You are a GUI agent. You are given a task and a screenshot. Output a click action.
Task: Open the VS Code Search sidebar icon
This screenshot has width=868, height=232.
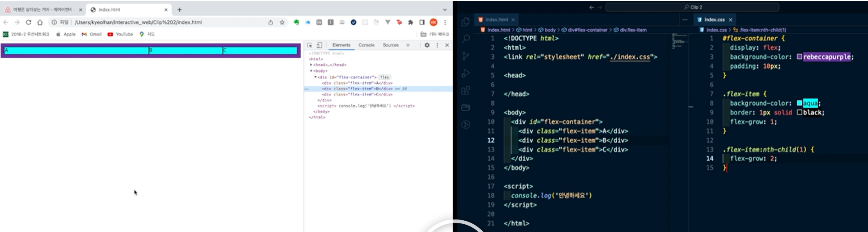(x=466, y=39)
